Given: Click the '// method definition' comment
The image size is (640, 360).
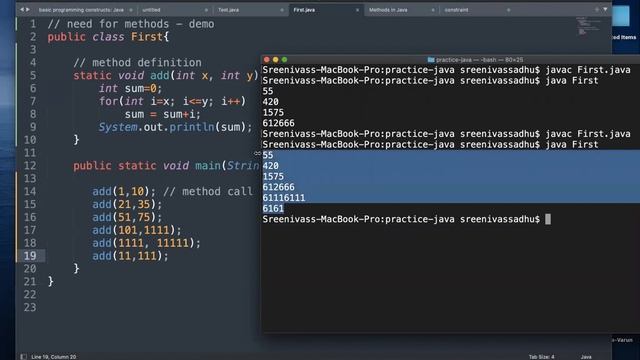Looking at the screenshot, I should [x=137, y=63].
